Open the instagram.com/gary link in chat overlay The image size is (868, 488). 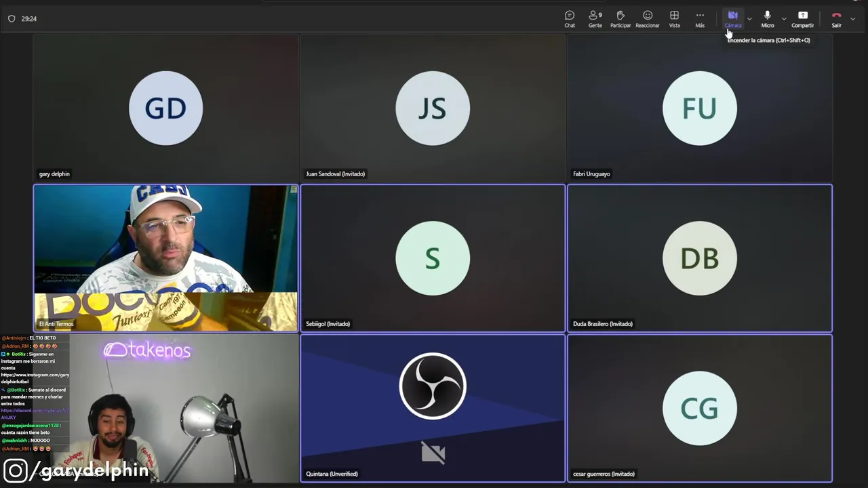pyautogui.click(x=35, y=378)
